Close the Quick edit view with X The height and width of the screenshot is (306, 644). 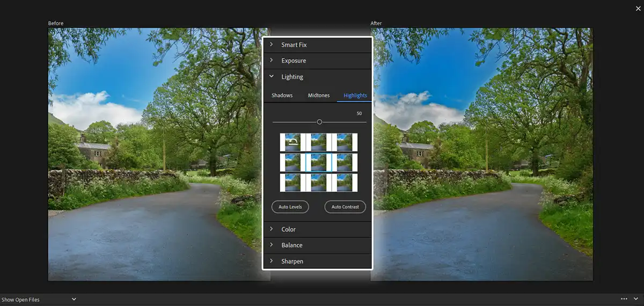pos(638,8)
